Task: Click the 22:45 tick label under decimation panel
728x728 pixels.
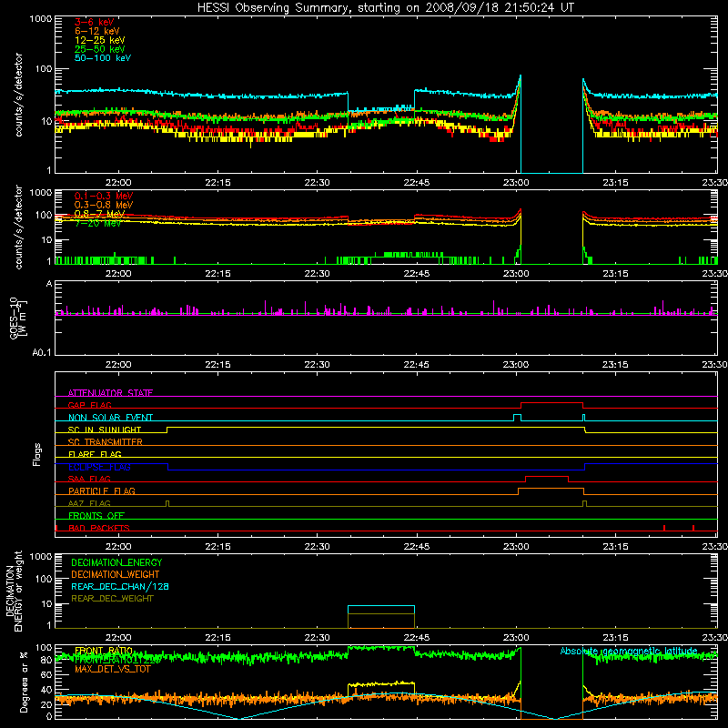Action: (x=417, y=638)
